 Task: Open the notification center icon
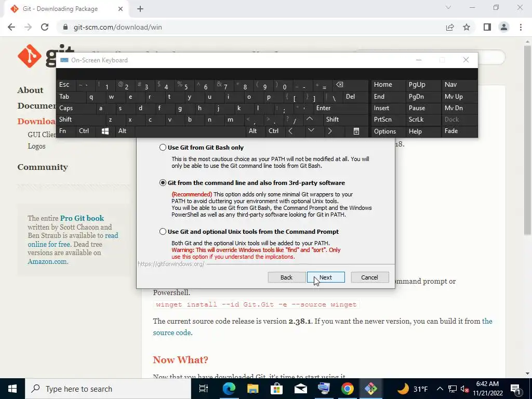[515, 389]
